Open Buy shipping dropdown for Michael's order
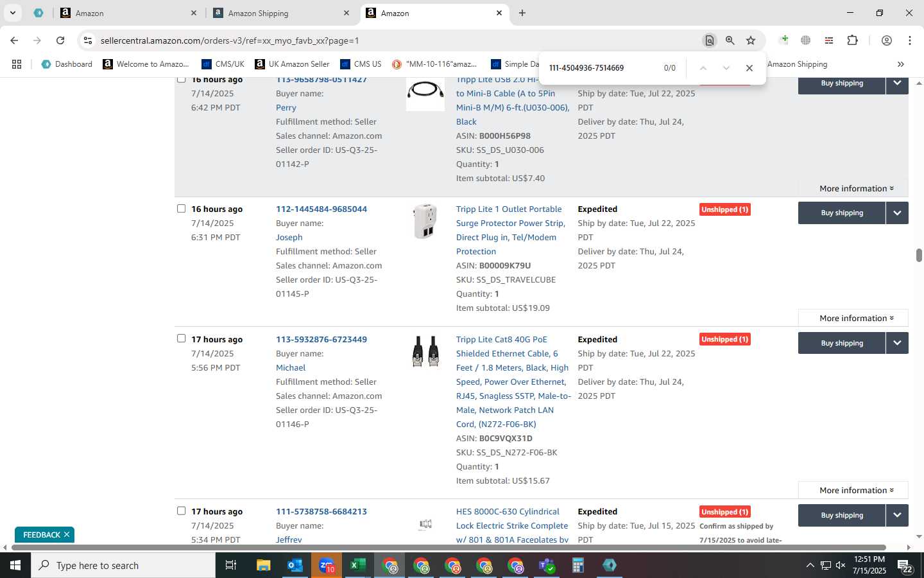Screen dimensions: 924x578 (897, 343)
